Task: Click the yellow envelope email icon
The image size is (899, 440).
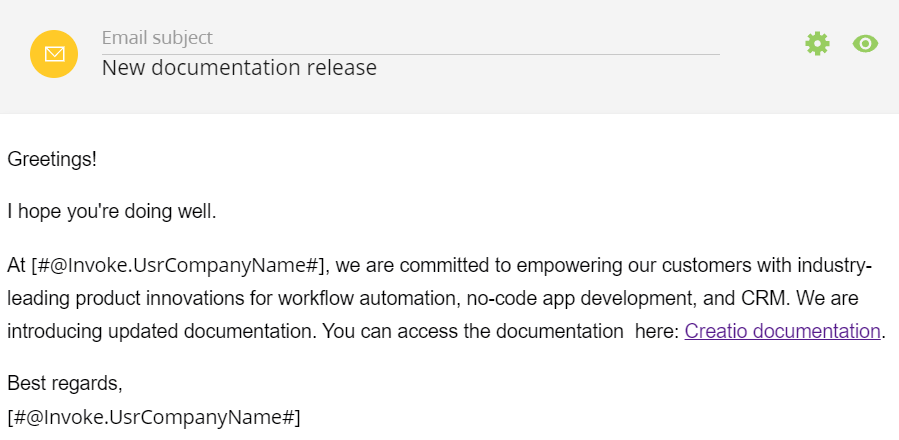Action: tap(54, 54)
